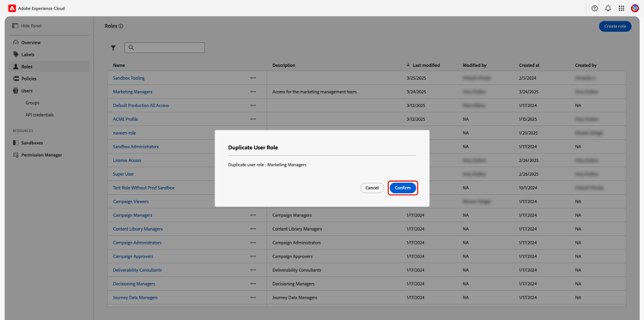Click the Create role button
Screen dimensions: 644x320
(615, 27)
